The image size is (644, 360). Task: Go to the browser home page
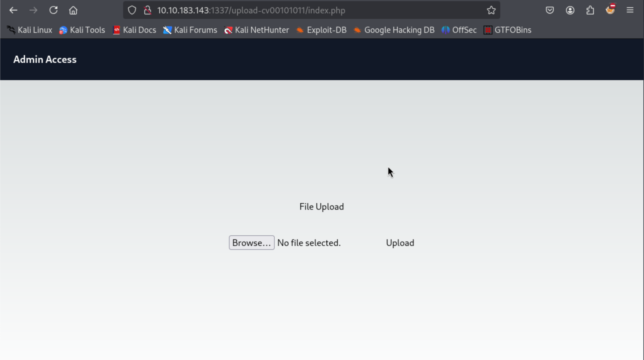pos(73,10)
